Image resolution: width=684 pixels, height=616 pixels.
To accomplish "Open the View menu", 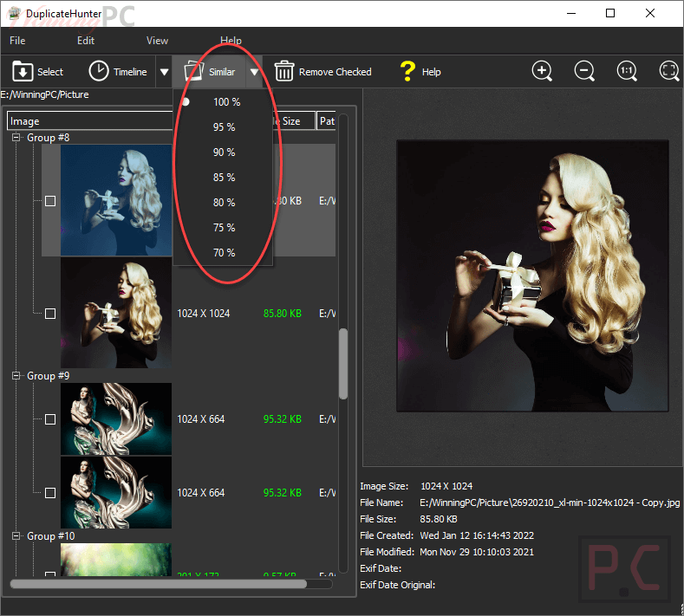I will coord(157,41).
